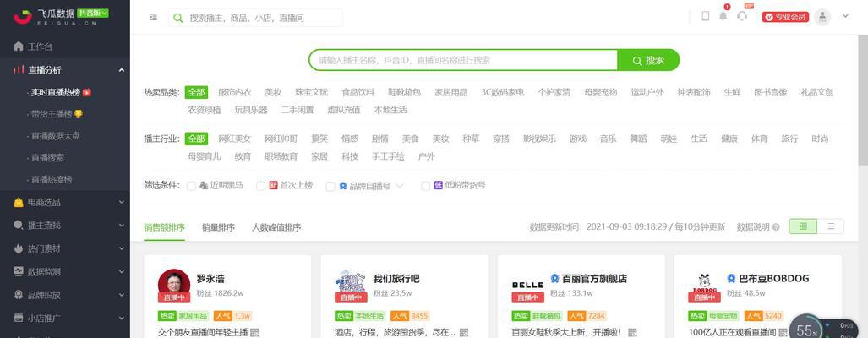The height and width of the screenshot is (338, 868).
Task: Click the 数据说明 help question icon
Action: coord(776,227)
